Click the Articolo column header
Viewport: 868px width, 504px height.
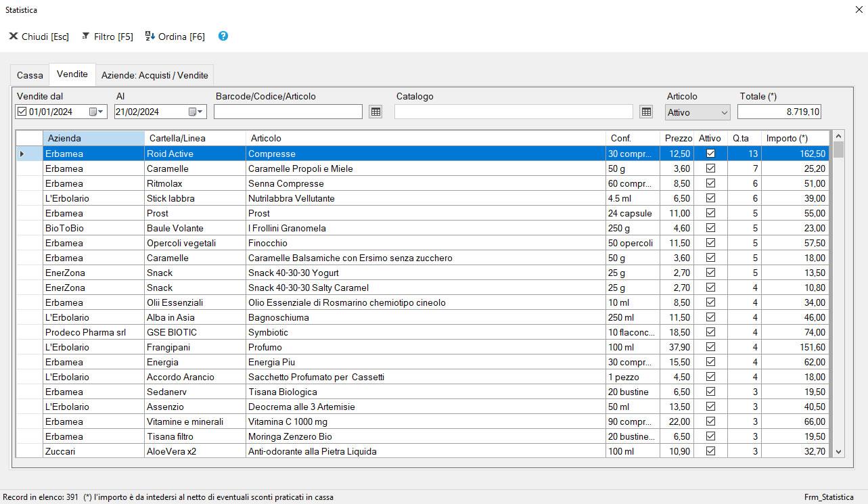click(x=426, y=138)
